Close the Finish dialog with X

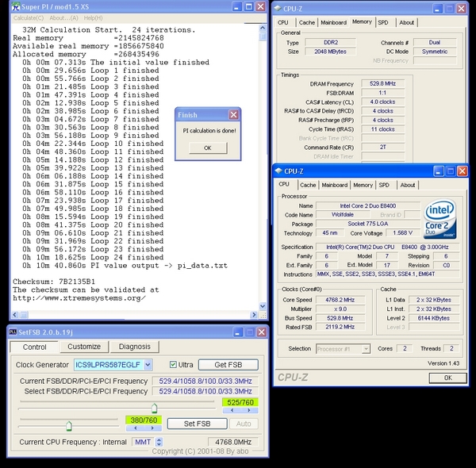pyautogui.click(x=233, y=115)
